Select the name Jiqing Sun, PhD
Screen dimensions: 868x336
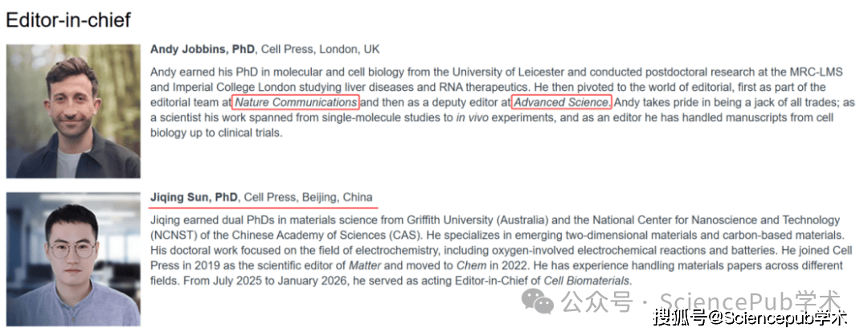194,197
